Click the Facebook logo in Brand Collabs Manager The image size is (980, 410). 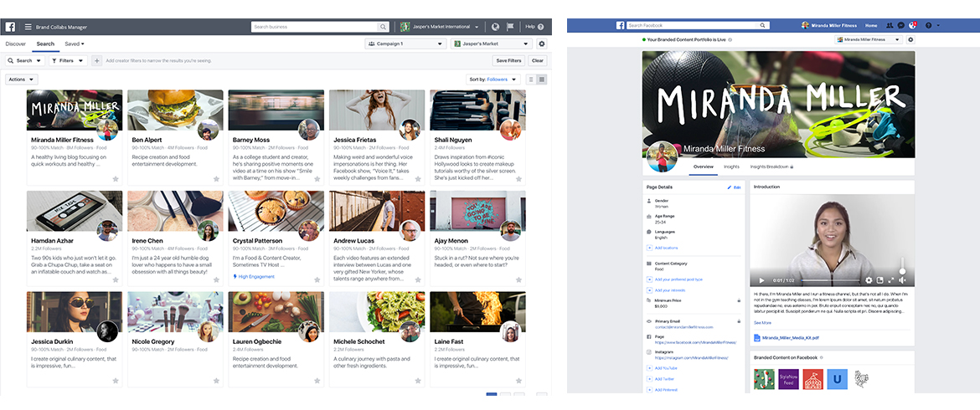pyautogui.click(x=11, y=27)
